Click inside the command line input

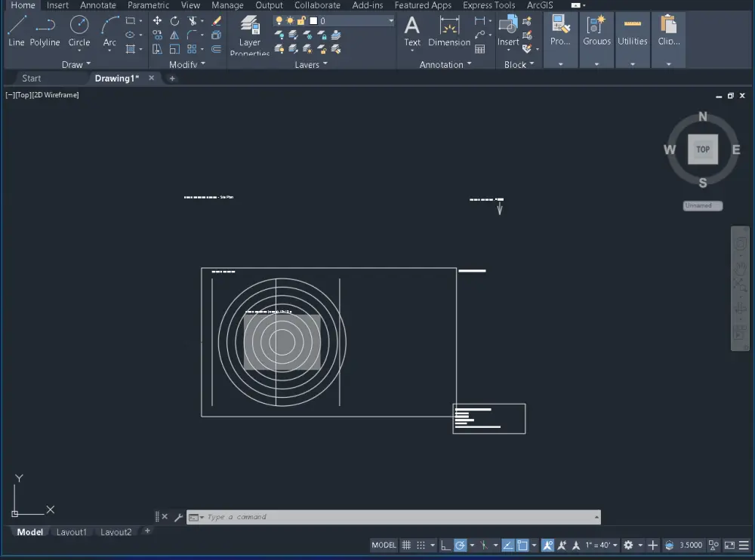click(x=340, y=517)
